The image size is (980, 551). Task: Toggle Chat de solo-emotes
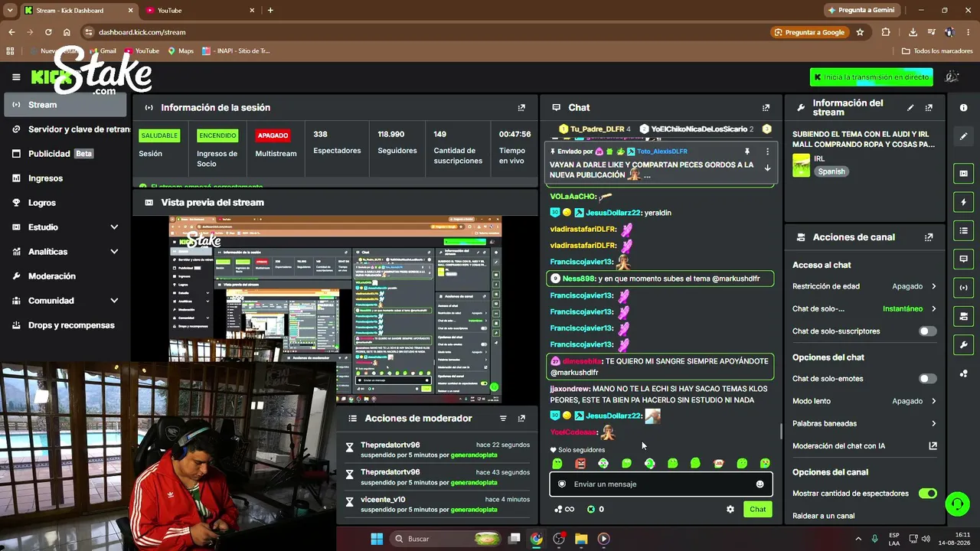(x=927, y=379)
